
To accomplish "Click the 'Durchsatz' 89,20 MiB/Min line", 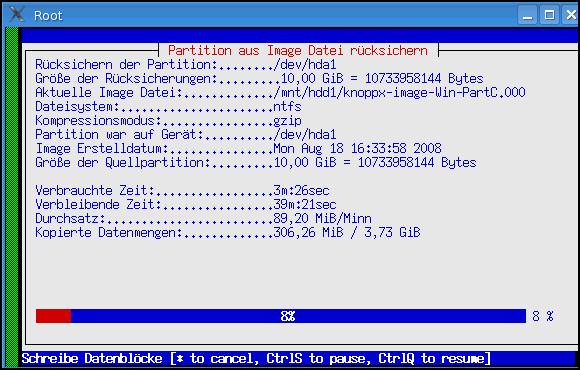I will (x=203, y=218).
